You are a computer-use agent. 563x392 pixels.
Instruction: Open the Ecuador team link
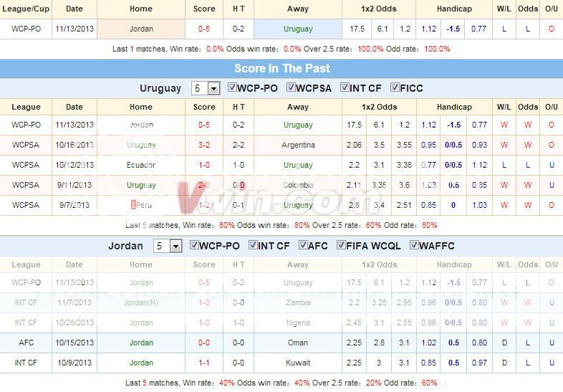(x=141, y=165)
